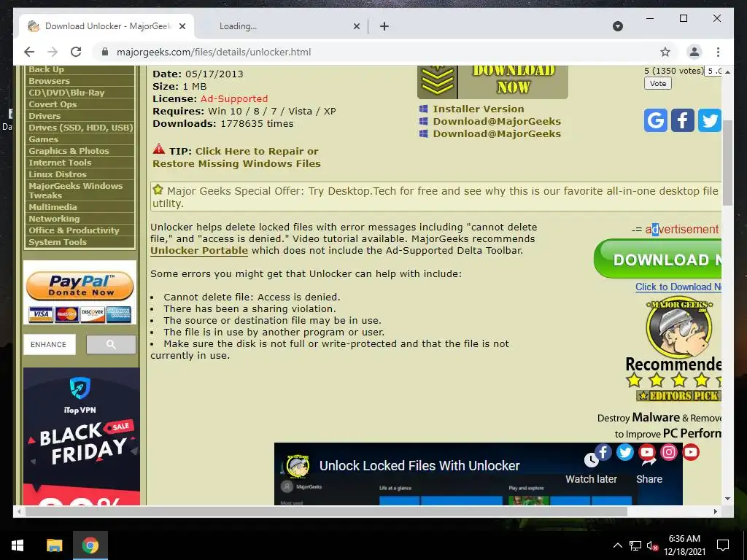Open the Chrome profile avatar menu

tap(694, 52)
